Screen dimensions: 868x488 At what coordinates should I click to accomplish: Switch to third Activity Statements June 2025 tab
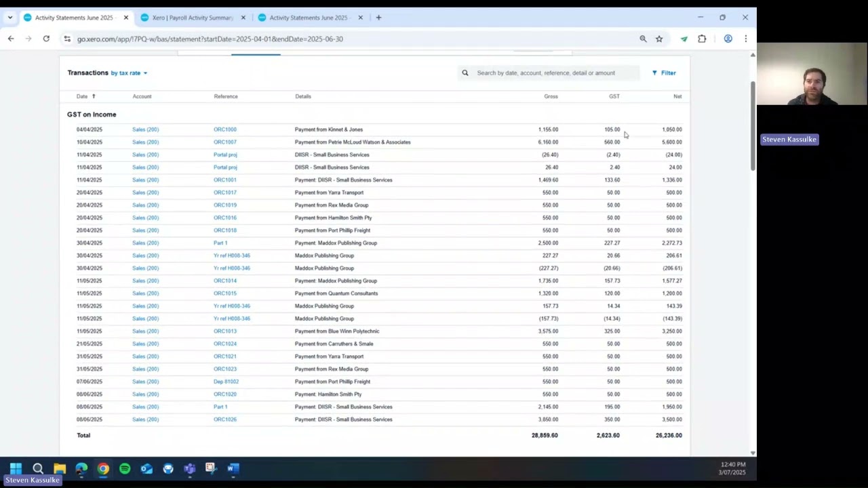[309, 18]
